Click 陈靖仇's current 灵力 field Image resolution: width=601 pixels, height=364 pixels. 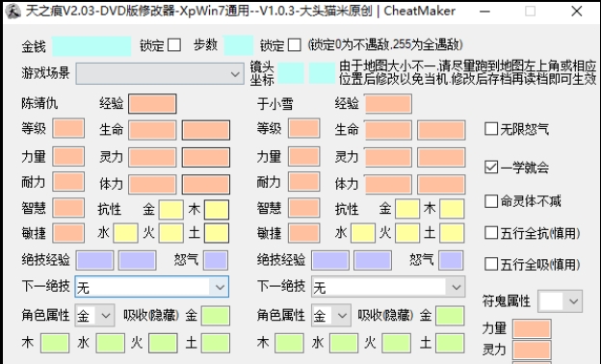coord(152,158)
